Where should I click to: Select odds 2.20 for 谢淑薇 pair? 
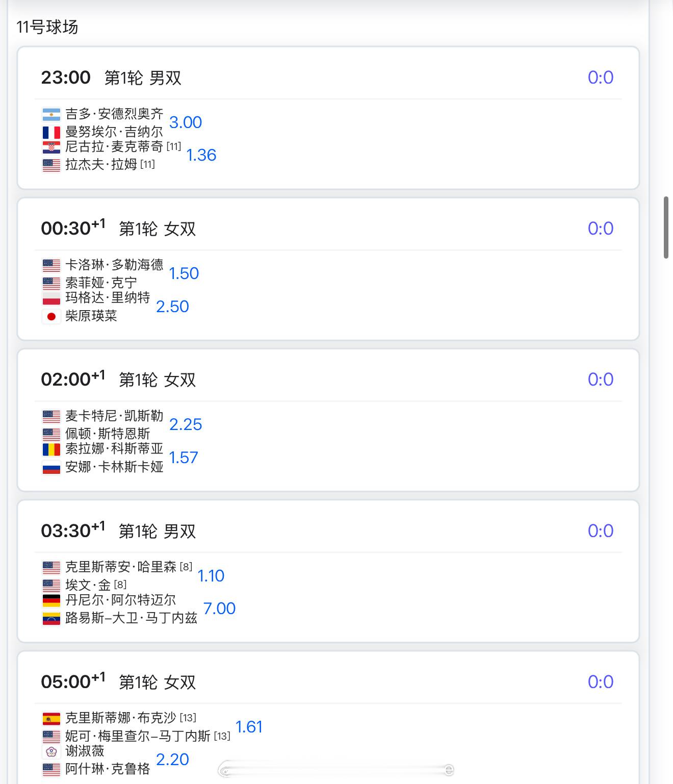pyautogui.click(x=172, y=760)
